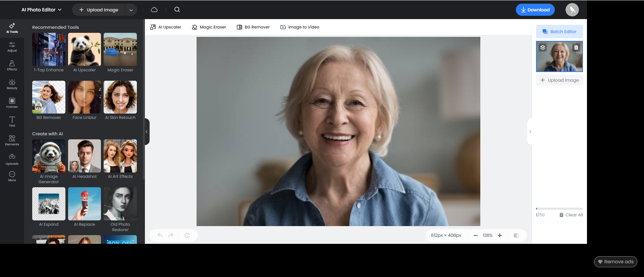Click the Remove ads button
Screen dimensions: 644x277
click(x=615, y=262)
